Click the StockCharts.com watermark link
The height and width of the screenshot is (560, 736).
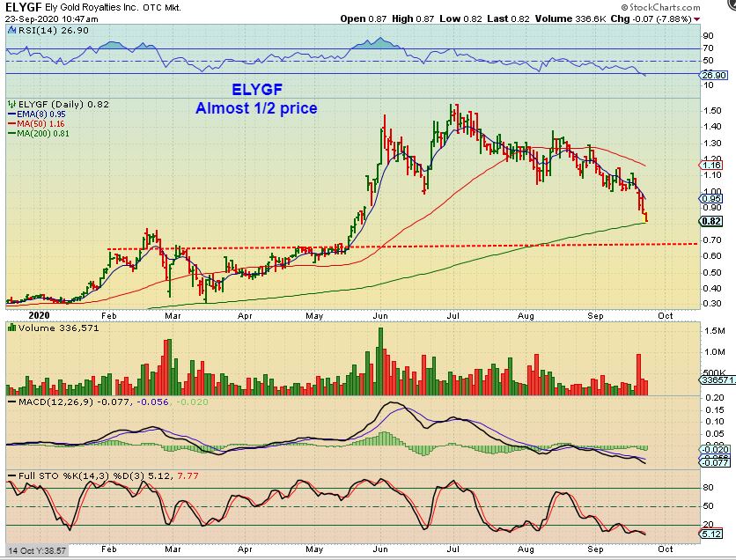[660, 7]
